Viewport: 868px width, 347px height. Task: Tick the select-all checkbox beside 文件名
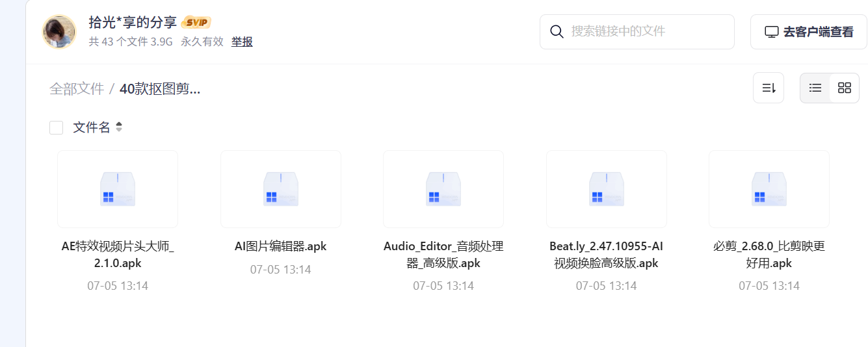[57, 127]
